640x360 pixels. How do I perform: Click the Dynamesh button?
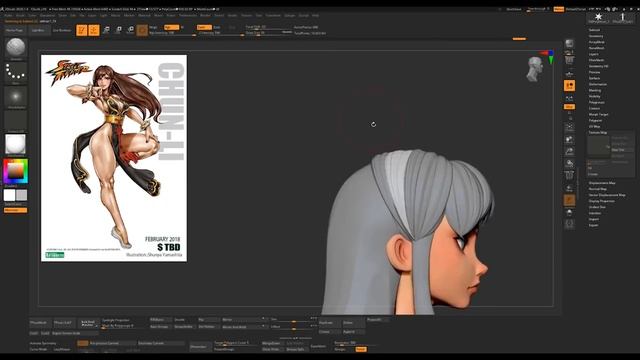pyautogui.click(x=199, y=347)
